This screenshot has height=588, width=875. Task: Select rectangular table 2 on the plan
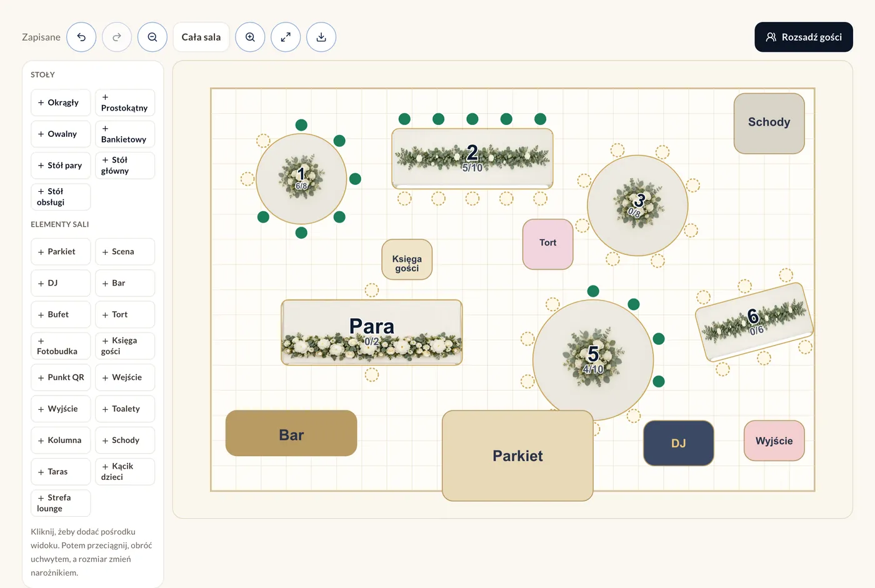coord(472,159)
